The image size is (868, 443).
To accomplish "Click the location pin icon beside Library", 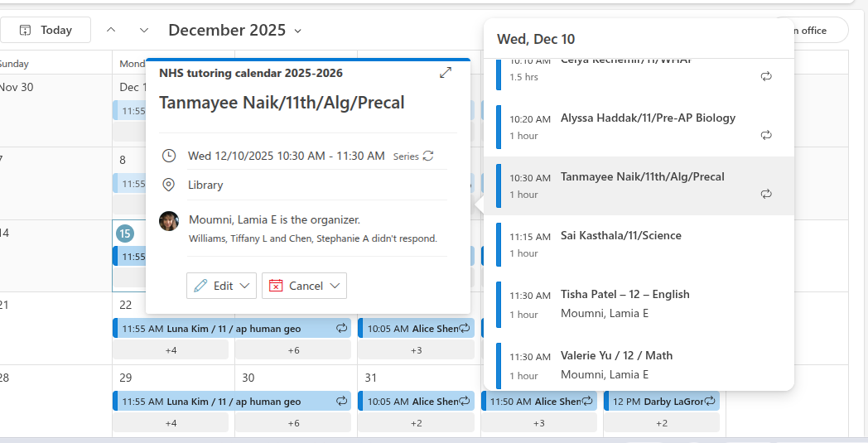I will point(169,185).
